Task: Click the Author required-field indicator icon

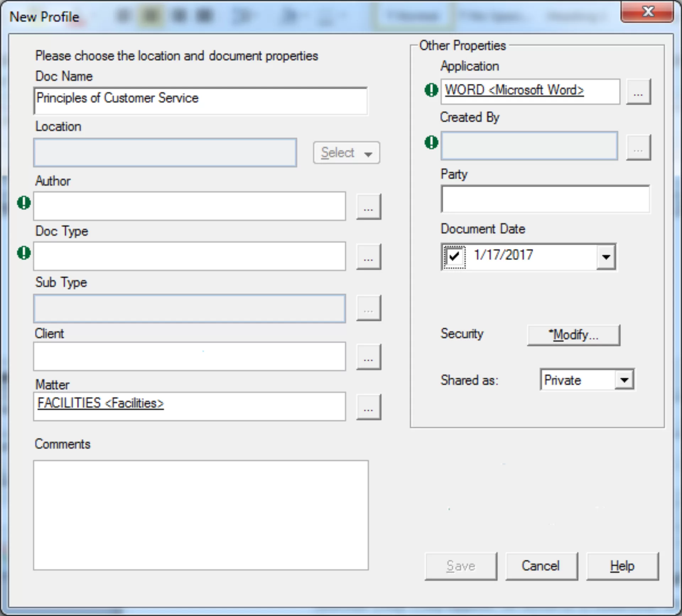Action: coord(24,203)
